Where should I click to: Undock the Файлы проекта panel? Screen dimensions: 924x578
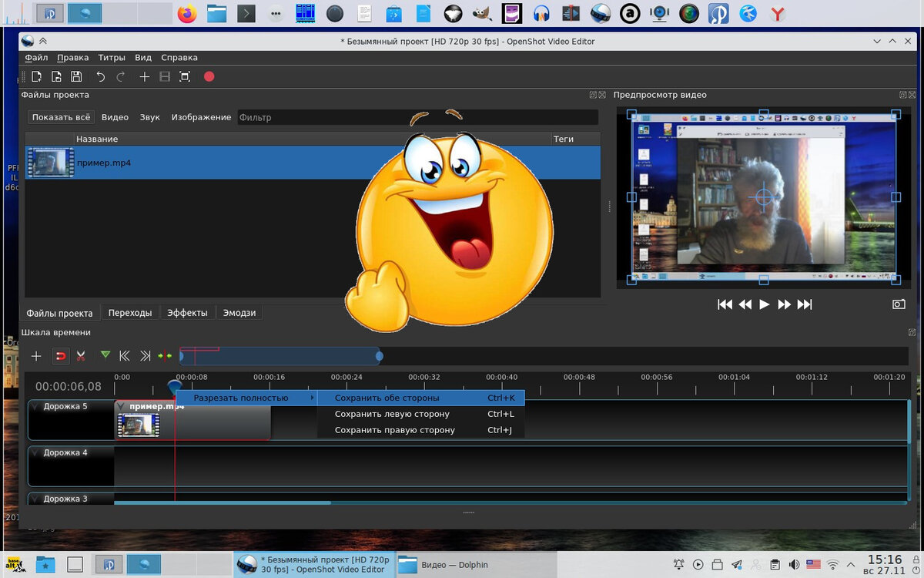coord(593,95)
